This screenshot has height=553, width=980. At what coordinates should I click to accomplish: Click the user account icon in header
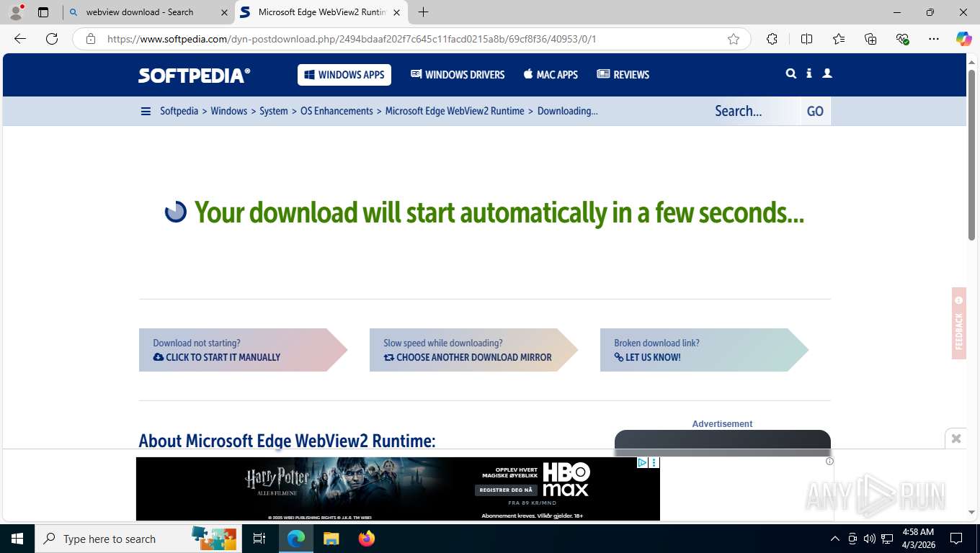(827, 73)
